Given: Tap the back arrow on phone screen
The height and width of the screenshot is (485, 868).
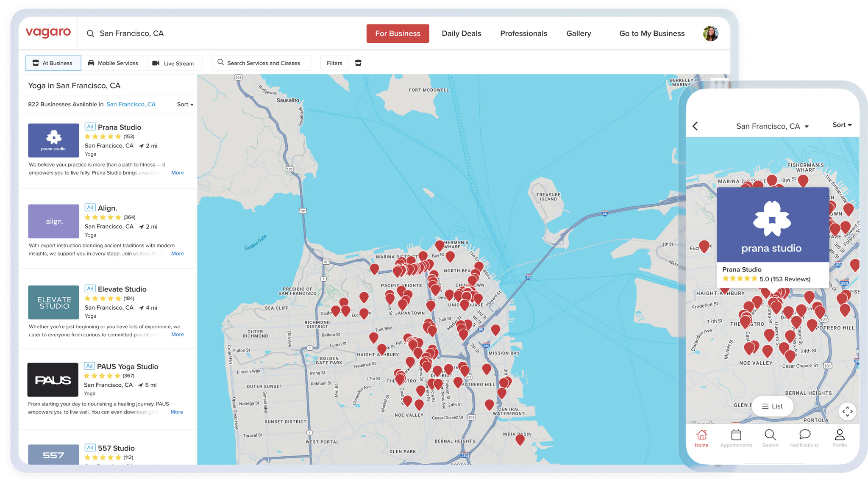Looking at the screenshot, I should 695,126.
